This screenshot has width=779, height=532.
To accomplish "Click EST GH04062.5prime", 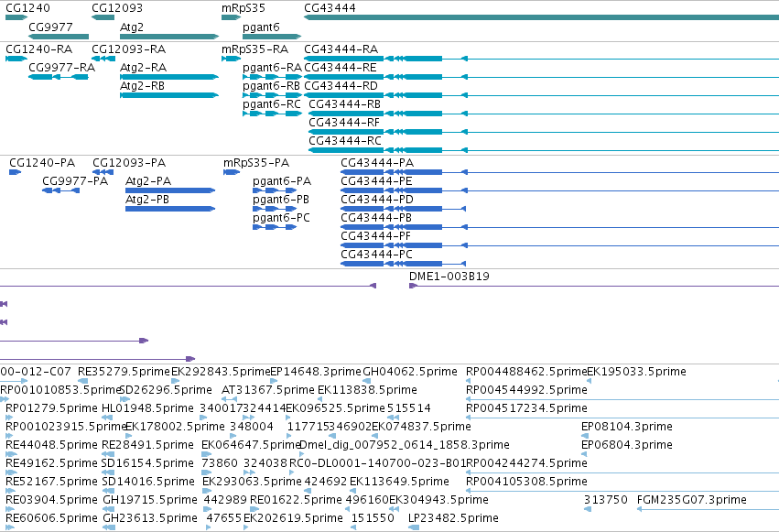I will coord(410,372).
